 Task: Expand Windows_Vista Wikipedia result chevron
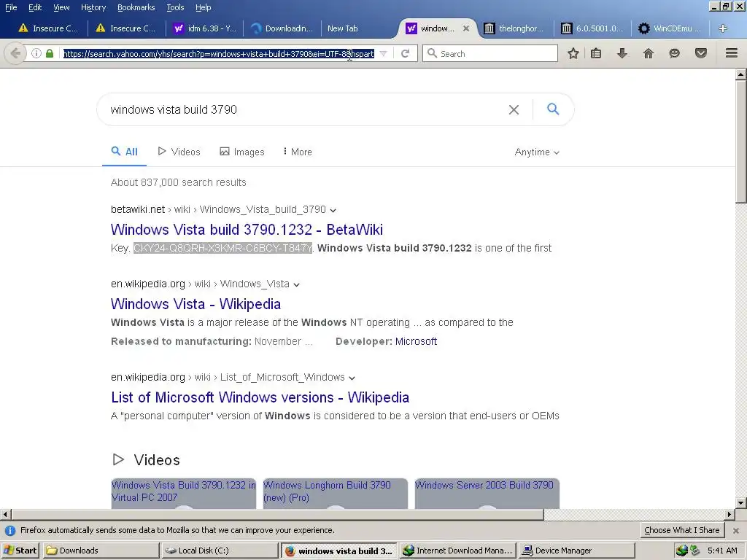(296, 285)
